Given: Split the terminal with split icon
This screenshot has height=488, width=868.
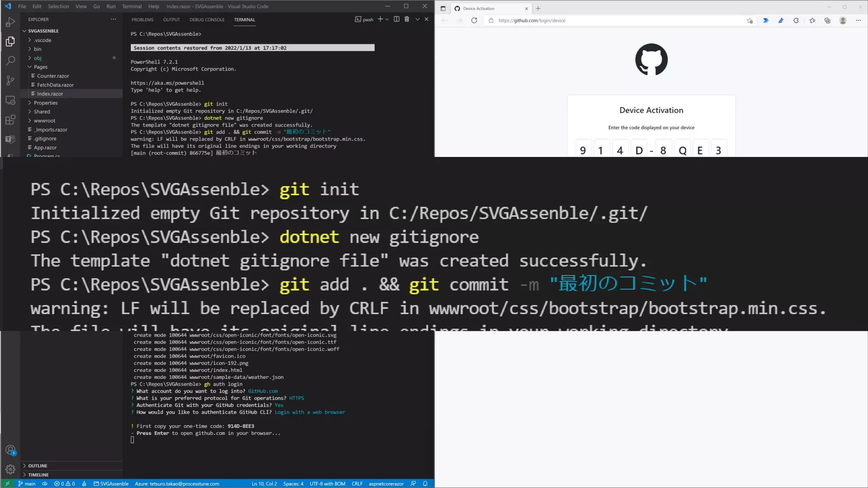Looking at the screenshot, I should click(x=396, y=19).
